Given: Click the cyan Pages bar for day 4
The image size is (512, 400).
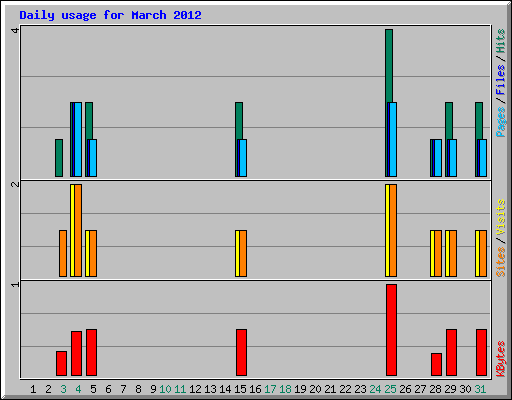Looking at the screenshot, I should click(x=78, y=139).
